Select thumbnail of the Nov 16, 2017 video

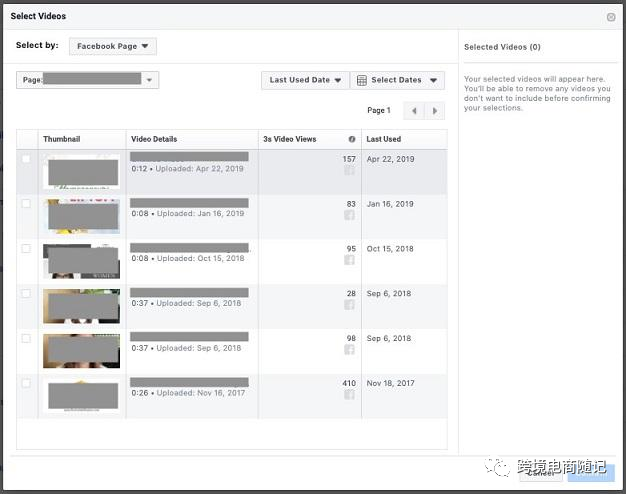click(81, 396)
